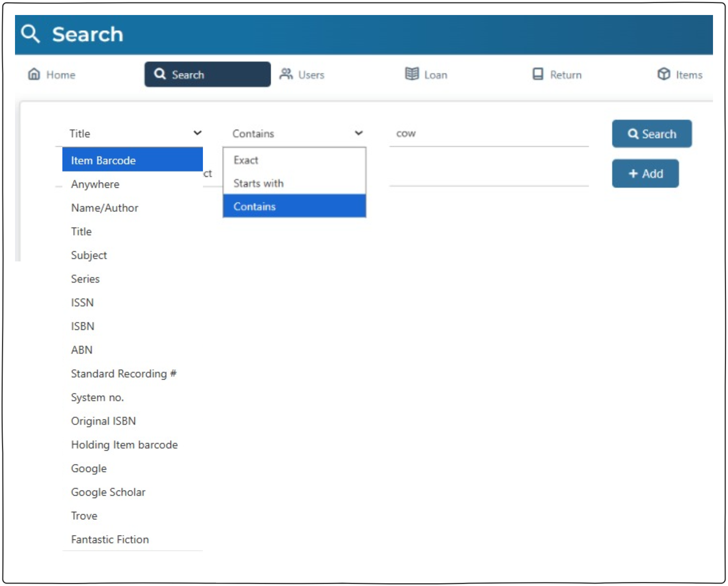Click the Loan open book icon
728x586 pixels.
click(x=412, y=74)
